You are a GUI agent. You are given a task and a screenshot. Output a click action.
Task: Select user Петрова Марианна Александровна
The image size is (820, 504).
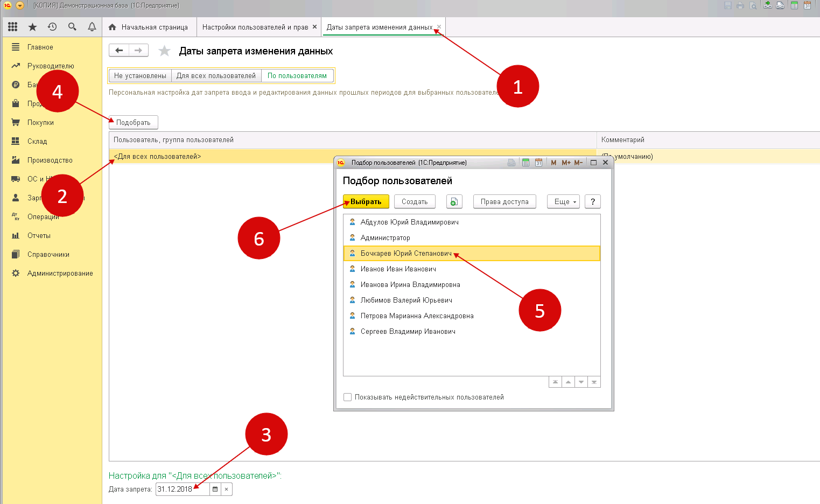[x=472, y=316]
